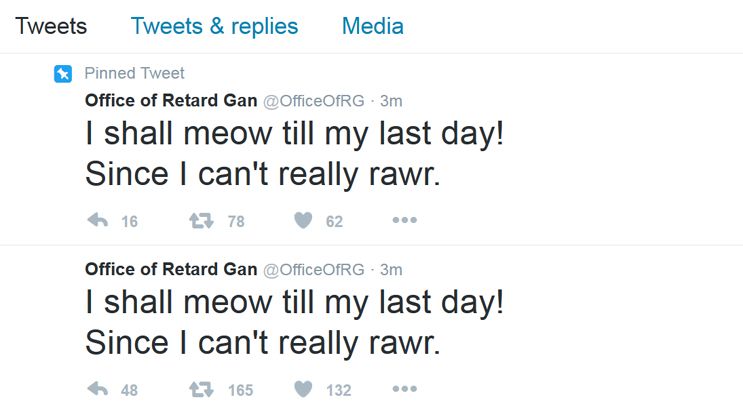The width and height of the screenshot is (743, 404).
Task: Open the more options dots on the pinned tweet
Action: (403, 221)
